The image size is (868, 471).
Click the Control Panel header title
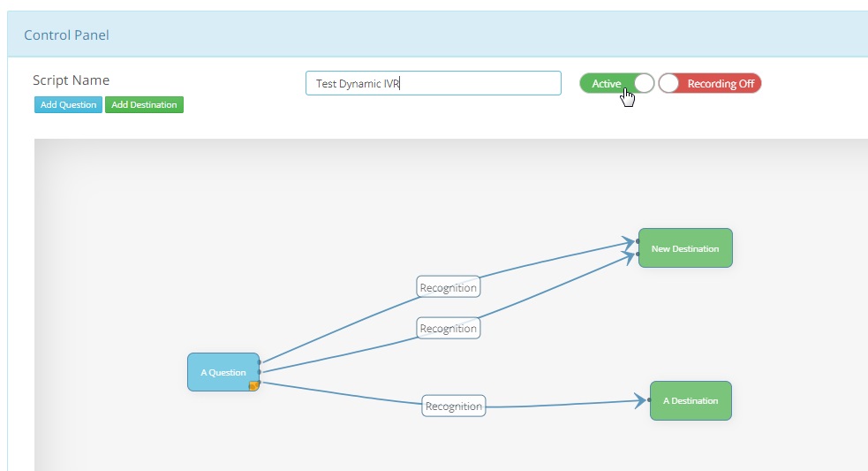(x=66, y=35)
